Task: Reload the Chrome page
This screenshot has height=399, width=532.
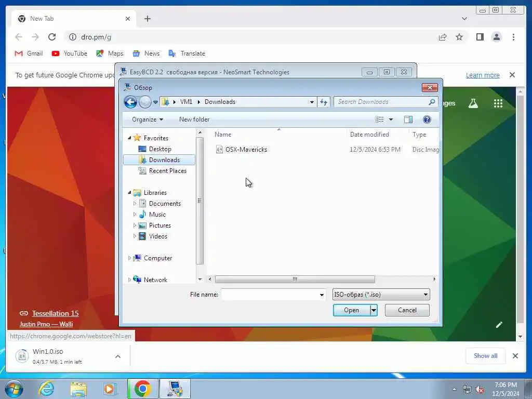Action: point(52,37)
